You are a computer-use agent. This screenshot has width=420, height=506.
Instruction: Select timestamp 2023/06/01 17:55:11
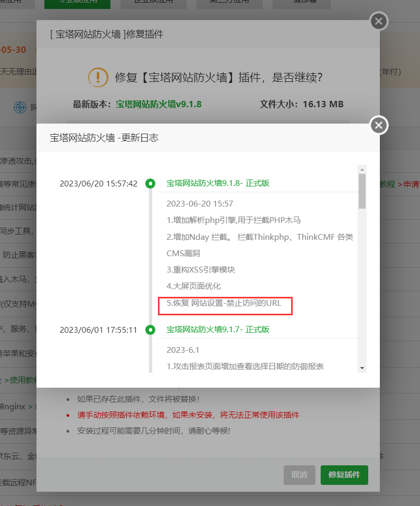point(98,330)
